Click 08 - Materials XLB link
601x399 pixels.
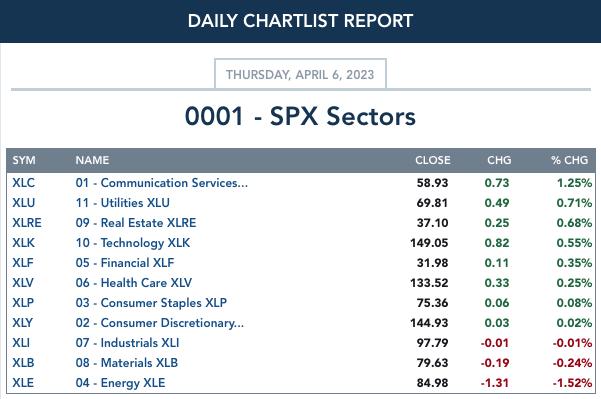(127, 363)
